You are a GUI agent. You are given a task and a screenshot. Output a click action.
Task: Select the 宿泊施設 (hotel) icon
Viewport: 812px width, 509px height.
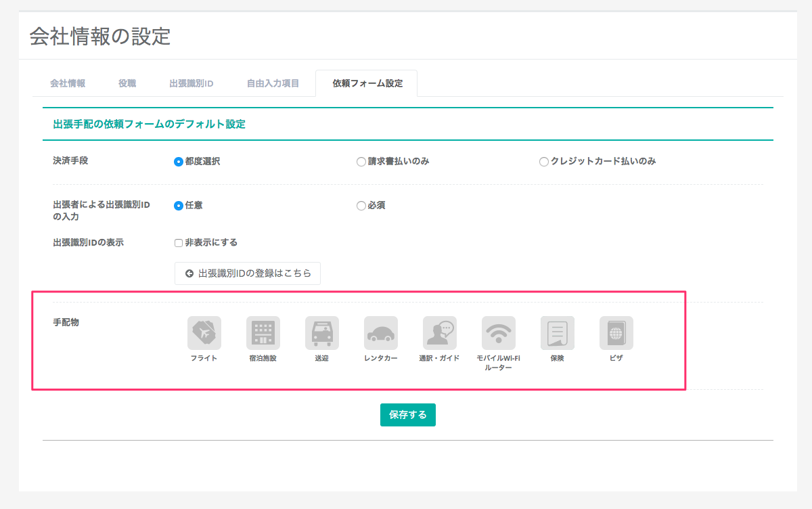coord(263,333)
